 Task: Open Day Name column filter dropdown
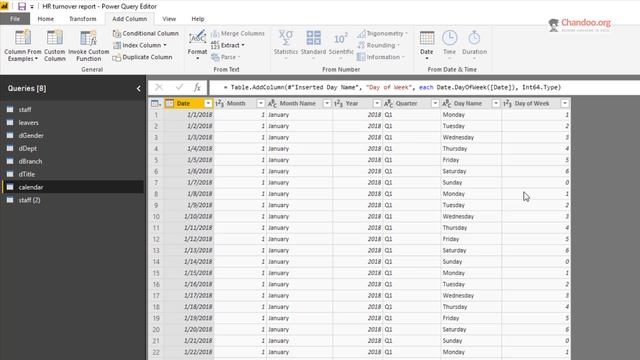(x=496, y=104)
